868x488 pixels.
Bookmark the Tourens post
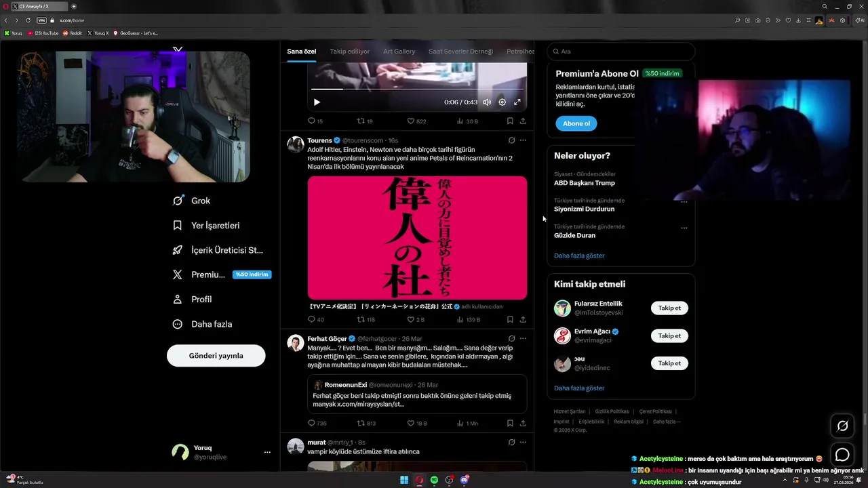[x=510, y=319]
